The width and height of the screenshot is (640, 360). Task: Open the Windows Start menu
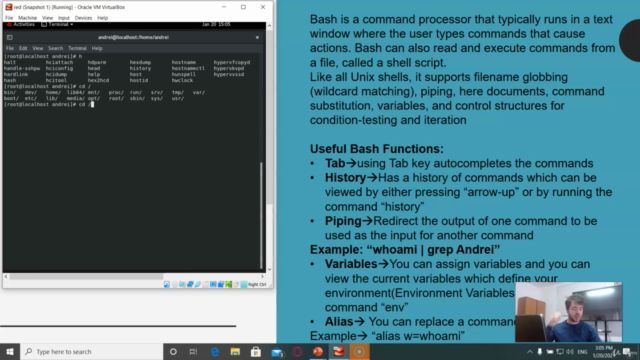click(10, 351)
